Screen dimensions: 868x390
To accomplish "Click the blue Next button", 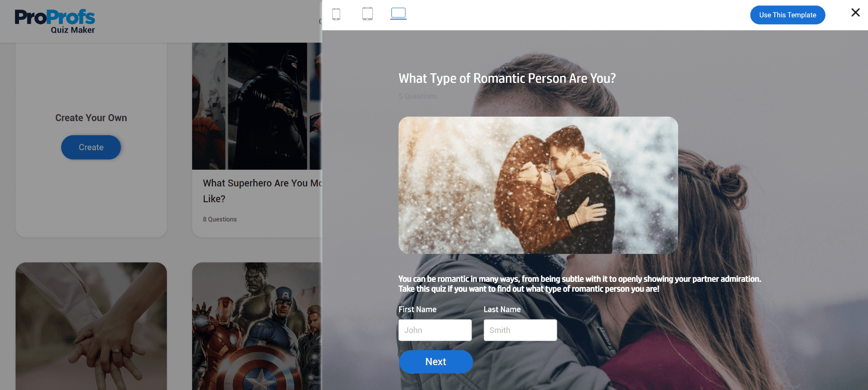I will tap(436, 361).
